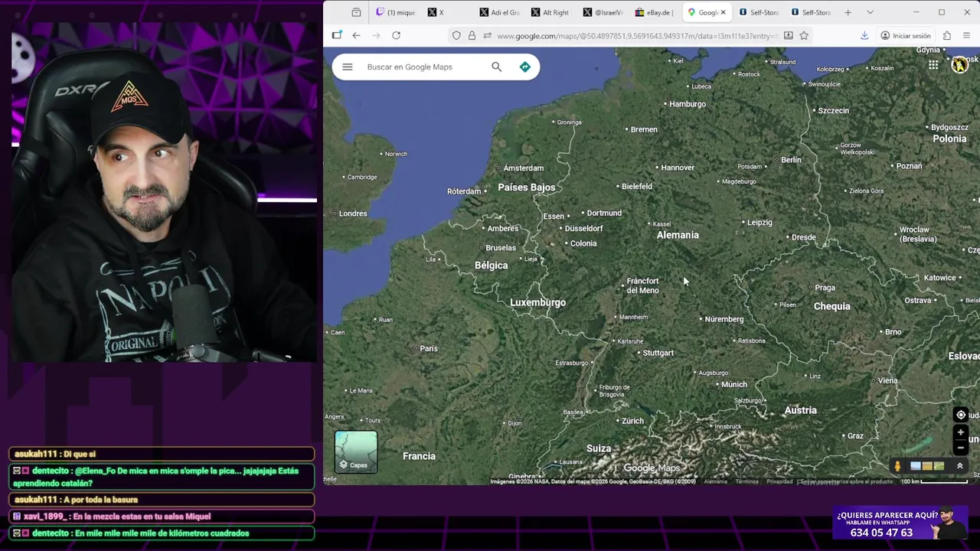The height and width of the screenshot is (551, 980).
Task: Click the address bar URL text
Action: point(637,36)
